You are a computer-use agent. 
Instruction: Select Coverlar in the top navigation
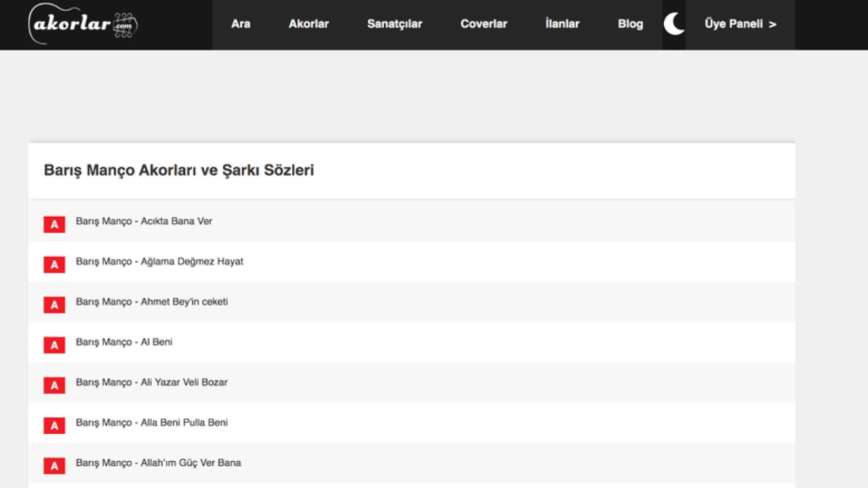pos(484,24)
